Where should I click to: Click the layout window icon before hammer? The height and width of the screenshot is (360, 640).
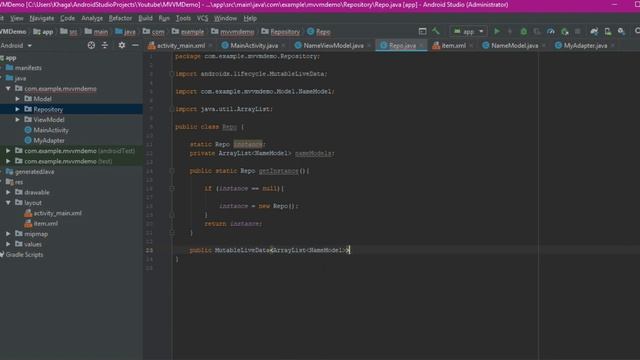(x=422, y=31)
